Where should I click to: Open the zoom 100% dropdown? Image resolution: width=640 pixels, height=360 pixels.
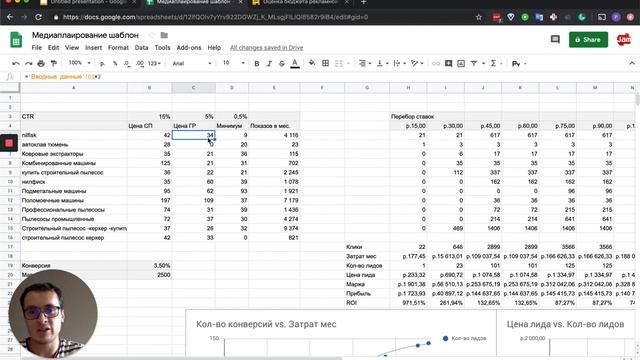point(79,63)
